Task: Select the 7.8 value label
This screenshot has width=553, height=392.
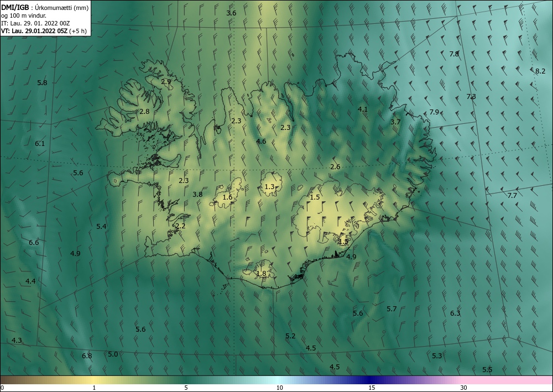Action: [x=454, y=54]
